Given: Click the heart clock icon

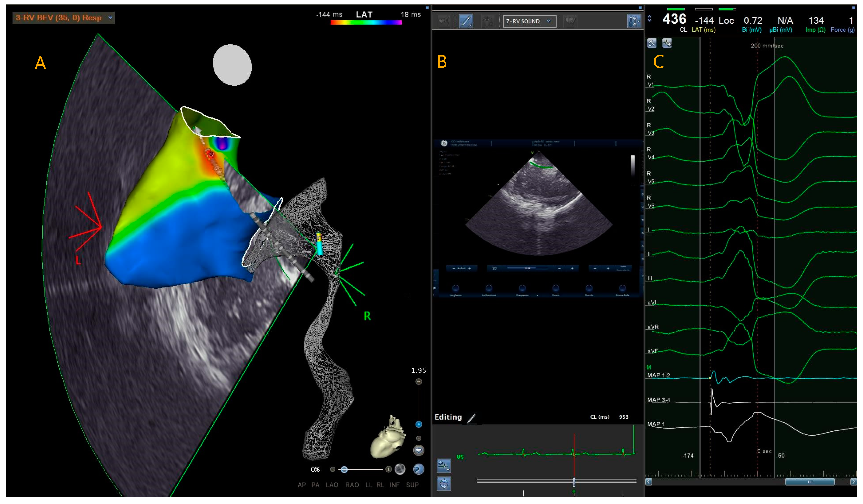Looking at the screenshot, I should (x=418, y=469).
